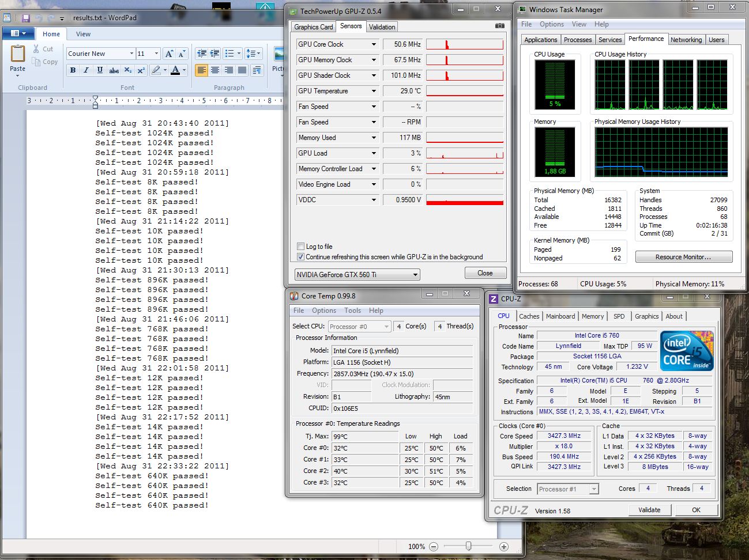Switch to Graphics Card tab in GPU-Z
Screen dimensions: 749x560
[x=313, y=27]
